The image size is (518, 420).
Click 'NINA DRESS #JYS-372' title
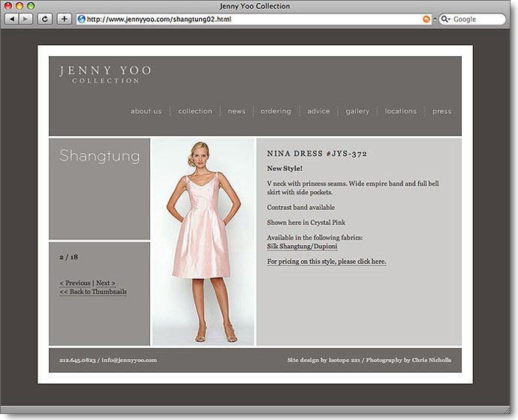pyautogui.click(x=317, y=154)
